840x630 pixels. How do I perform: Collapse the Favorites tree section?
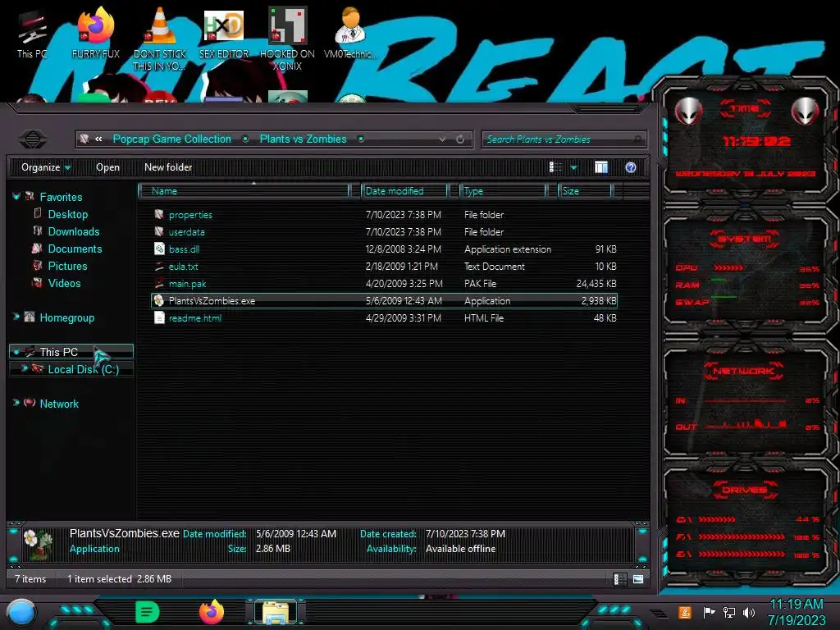click(16, 197)
